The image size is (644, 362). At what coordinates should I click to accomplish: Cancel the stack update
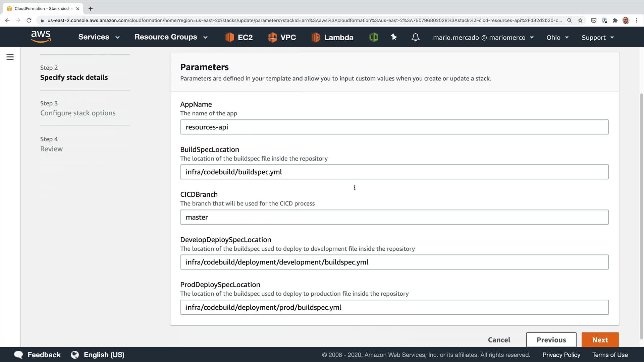(x=499, y=340)
